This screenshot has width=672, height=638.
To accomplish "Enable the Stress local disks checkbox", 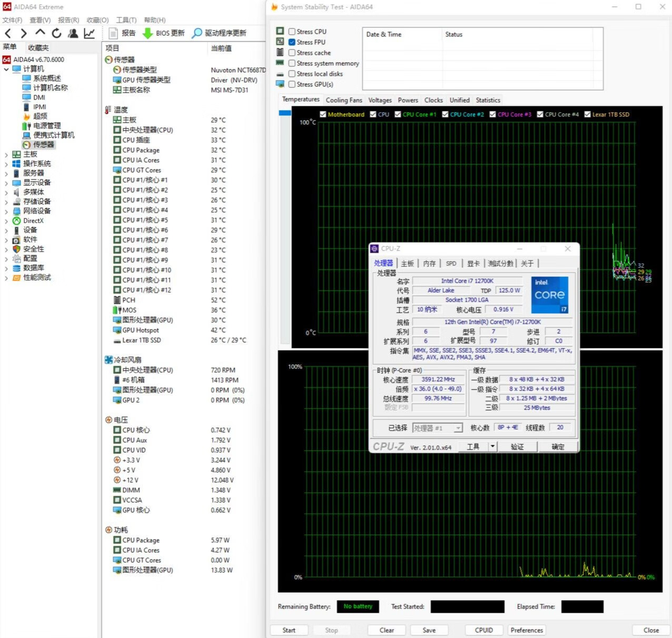I will click(x=292, y=74).
